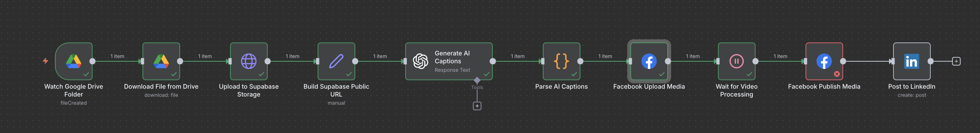The height and width of the screenshot is (133, 980).
Task: Click the '1 item' label after Watch Google Drive Folder
Action: (117, 56)
